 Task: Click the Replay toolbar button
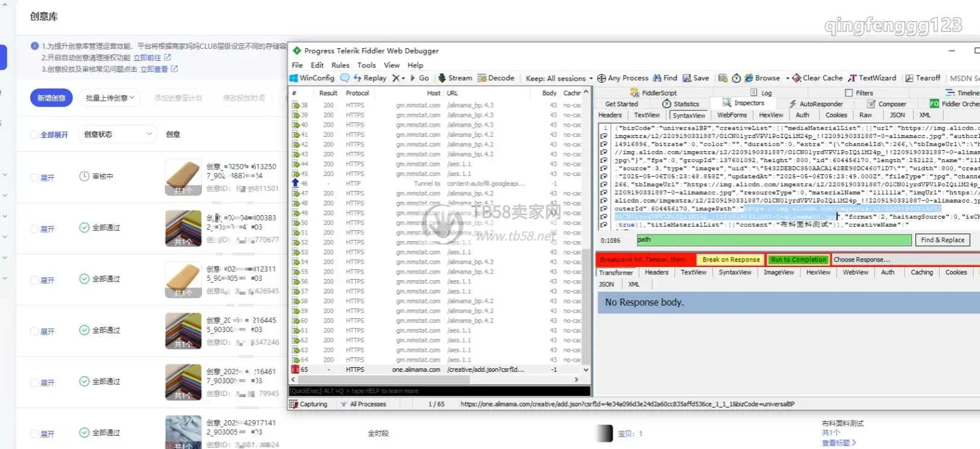pyautogui.click(x=370, y=78)
